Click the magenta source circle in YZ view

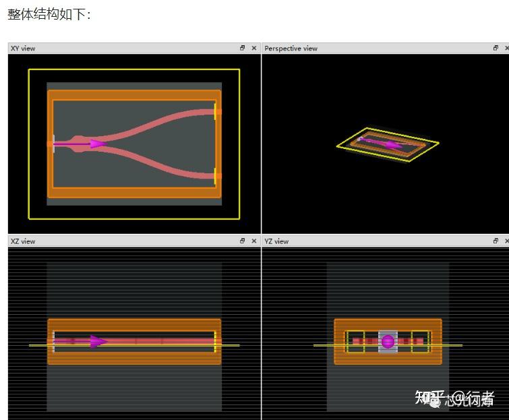point(388,341)
